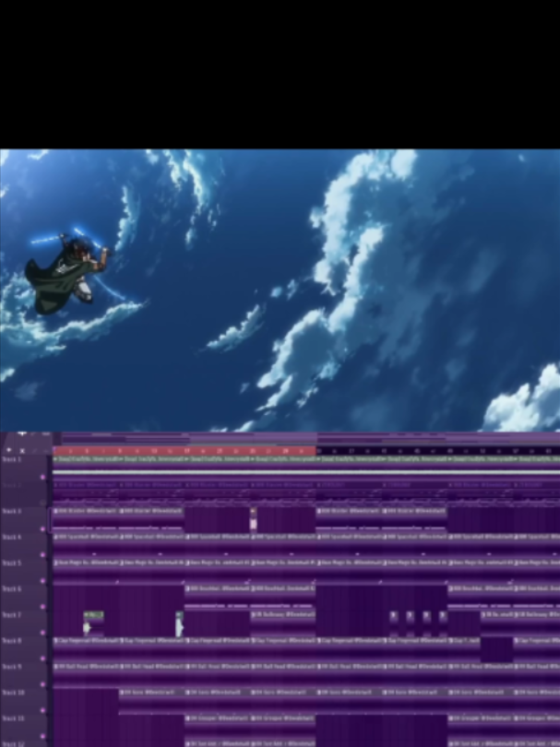The image size is (560, 747).
Task: Mute Track 1 with its pink dot
Action: click(x=42, y=477)
